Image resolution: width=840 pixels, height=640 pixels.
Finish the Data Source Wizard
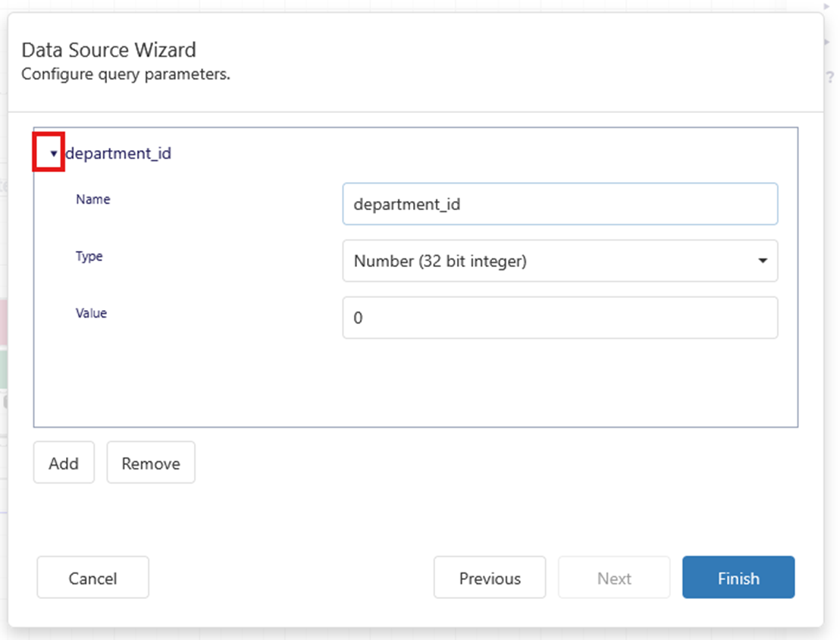point(738,578)
